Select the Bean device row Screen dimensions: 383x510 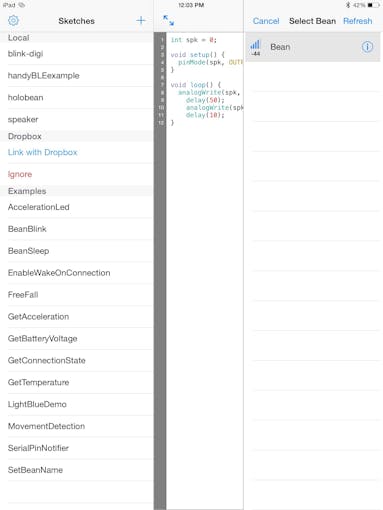(313, 47)
